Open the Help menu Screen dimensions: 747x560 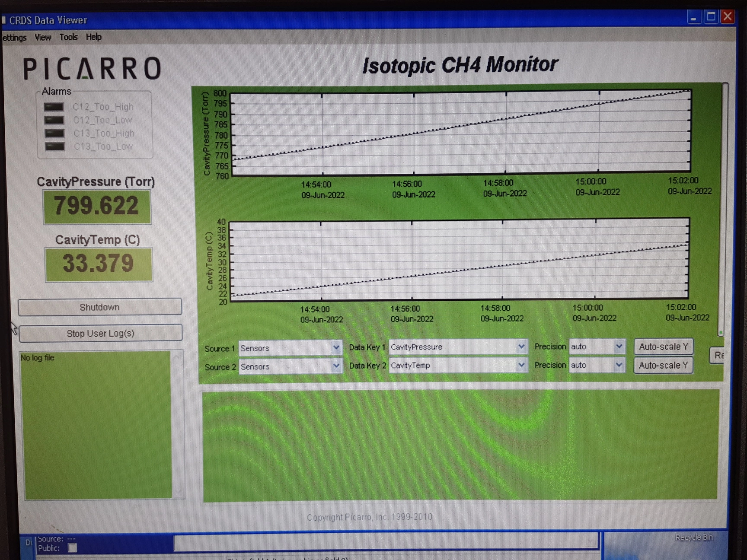(93, 37)
